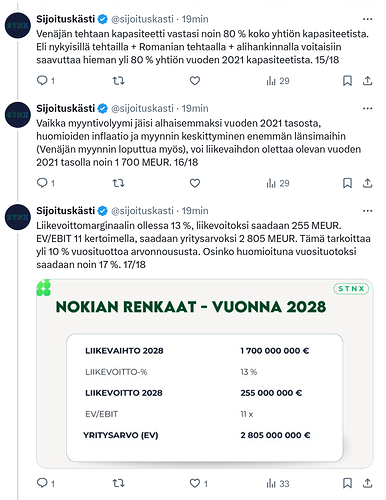
Task: Bookmark the 16/18 tweet
Action: point(347,183)
